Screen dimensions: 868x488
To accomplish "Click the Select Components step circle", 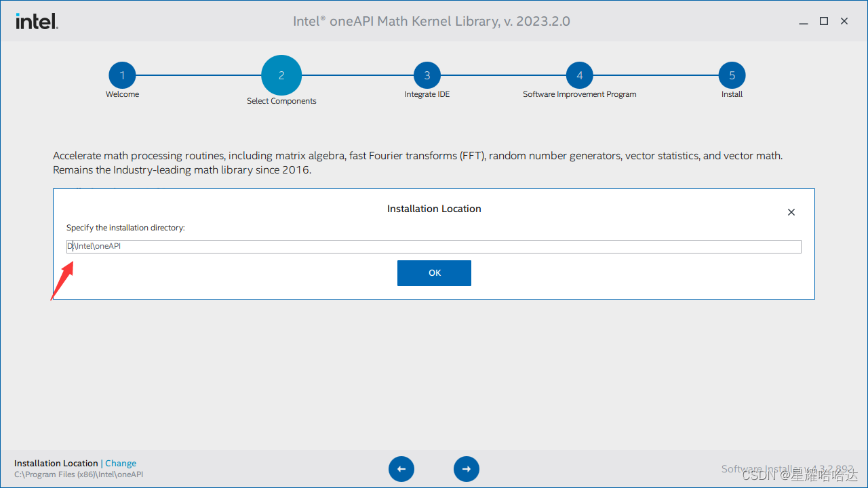I will tap(281, 75).
